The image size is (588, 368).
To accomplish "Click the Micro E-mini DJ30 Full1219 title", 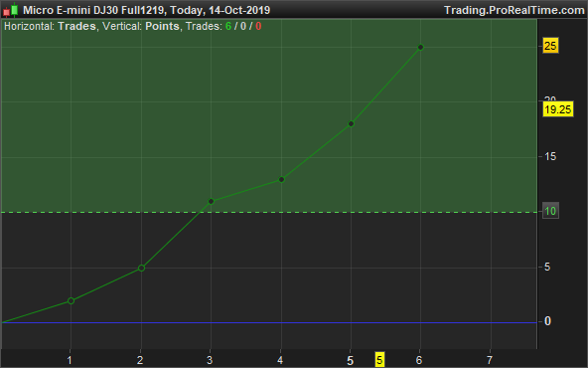I will click(93, 10).
